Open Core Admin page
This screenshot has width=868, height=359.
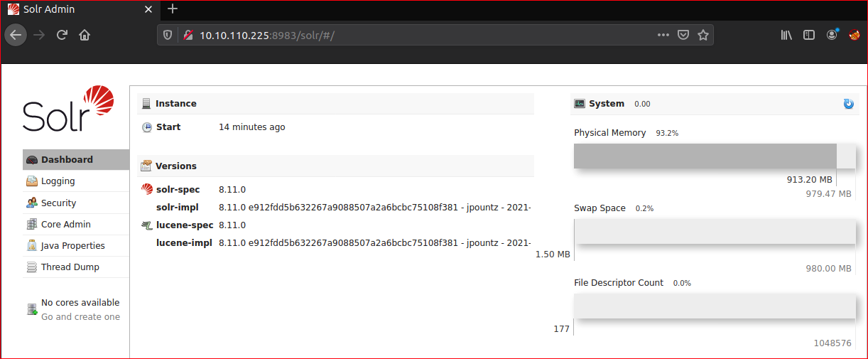coord(76,224)
